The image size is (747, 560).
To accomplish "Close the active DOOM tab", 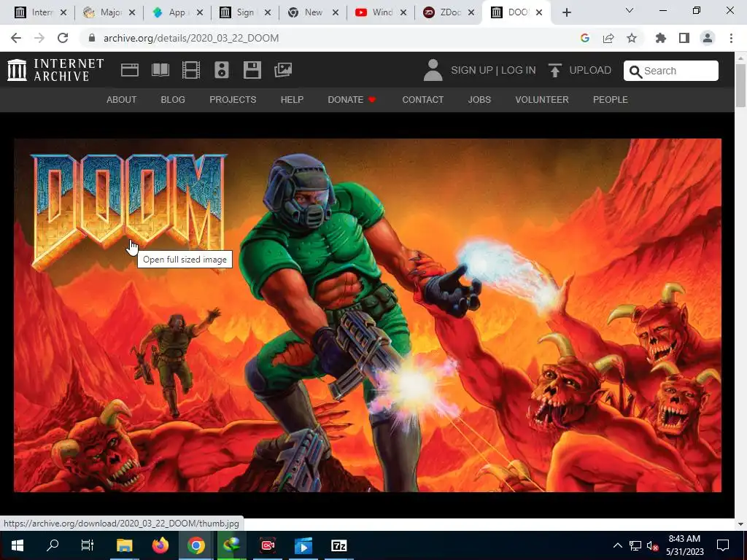I will tap(539, 12).
